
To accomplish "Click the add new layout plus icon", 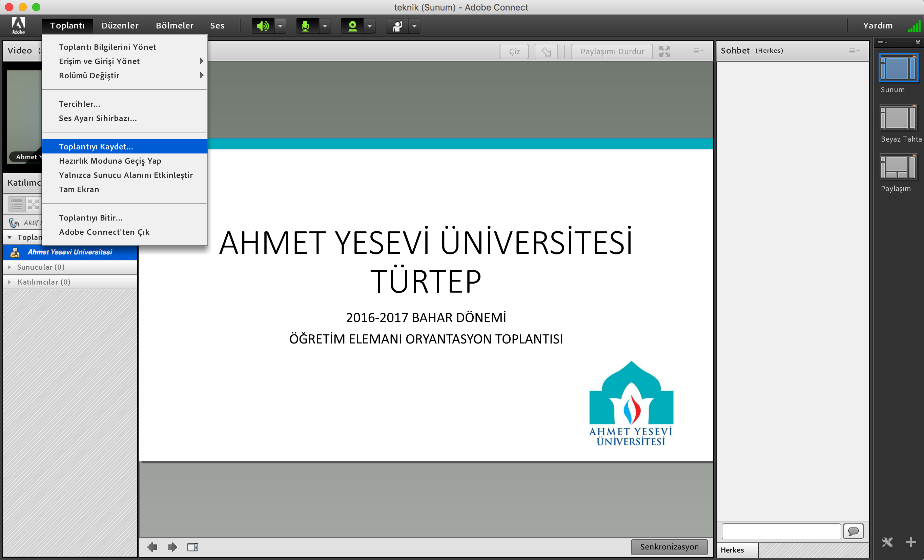I will click(911, 542).
